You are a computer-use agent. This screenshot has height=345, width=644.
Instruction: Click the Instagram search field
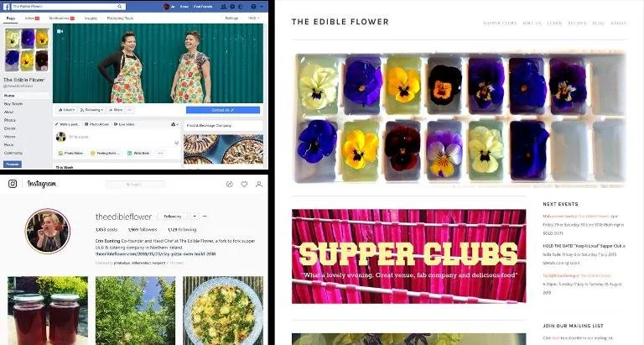coord(135,184)
